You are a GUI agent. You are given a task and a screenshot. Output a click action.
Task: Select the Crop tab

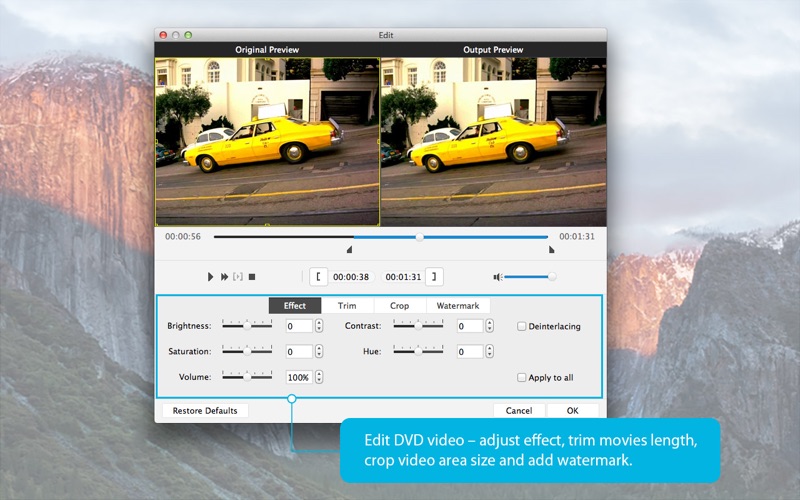tap(399, 305)
